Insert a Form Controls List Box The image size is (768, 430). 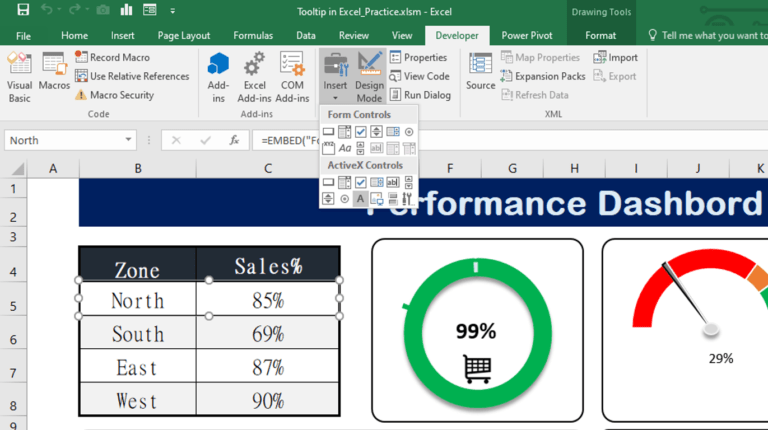[393, 132]
